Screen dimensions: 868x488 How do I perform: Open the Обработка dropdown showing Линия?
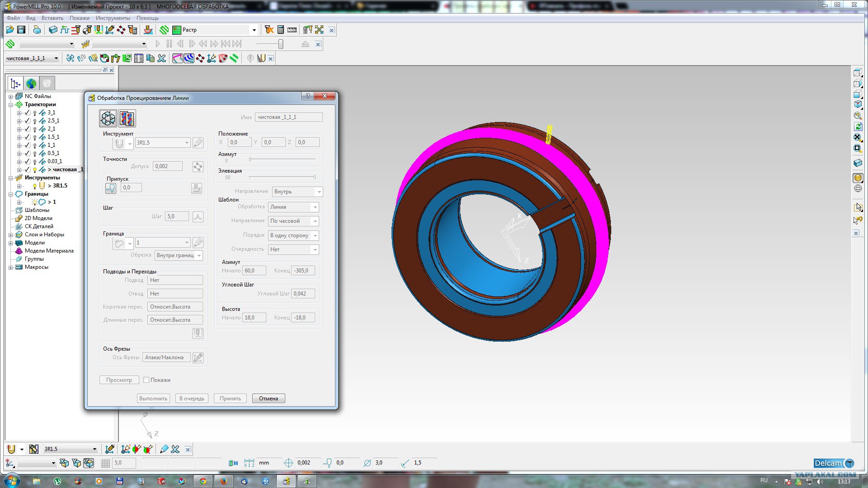[x=293, y=207]
